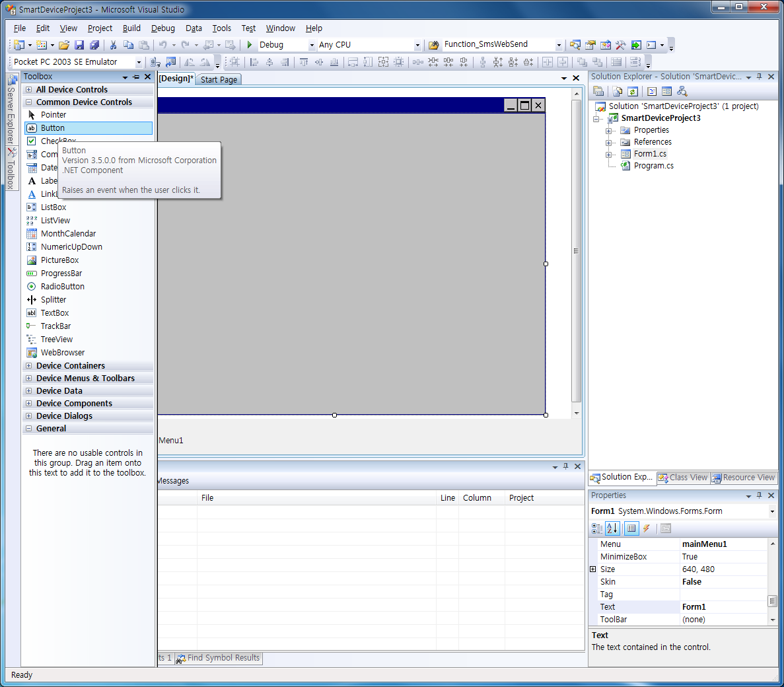Click the Save All toolbar icon
Viewport: 784px width, 687px height.
(94, 45)
